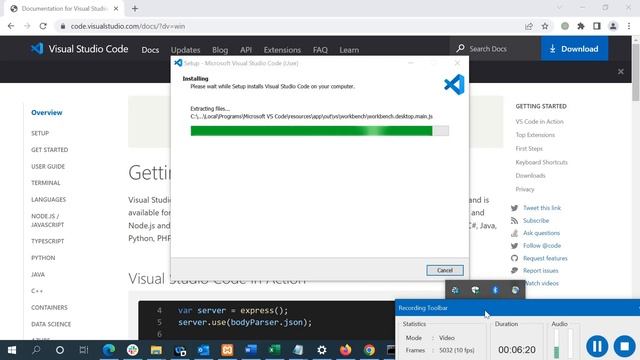Open FAQ in the site navigation
The image size is (640, 360).
click(x=320, y=50)
